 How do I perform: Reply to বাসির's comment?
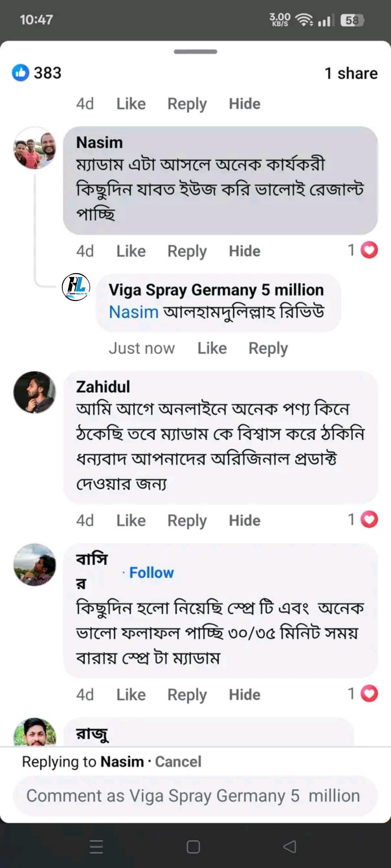click(187, 695)
